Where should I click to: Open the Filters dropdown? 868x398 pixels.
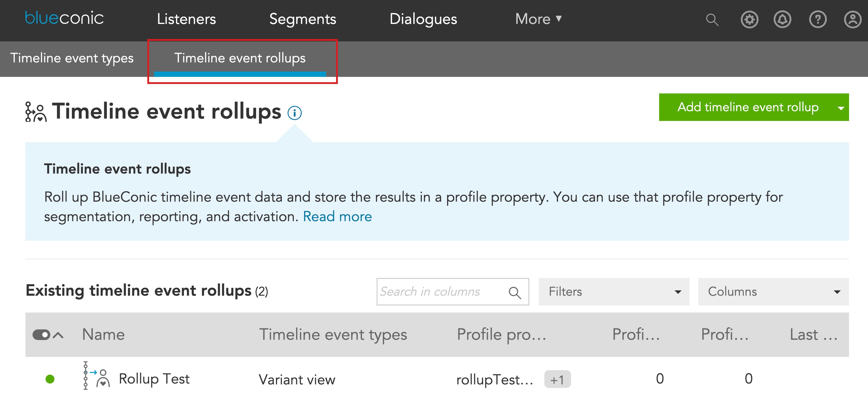coord(614,292)
